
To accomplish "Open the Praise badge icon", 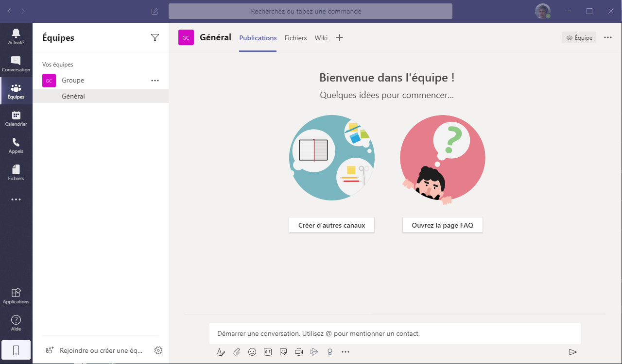I will click(330, 352).
